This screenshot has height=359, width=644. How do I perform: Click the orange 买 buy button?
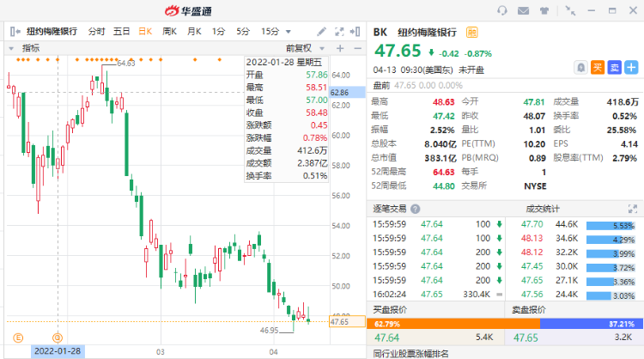598,67
